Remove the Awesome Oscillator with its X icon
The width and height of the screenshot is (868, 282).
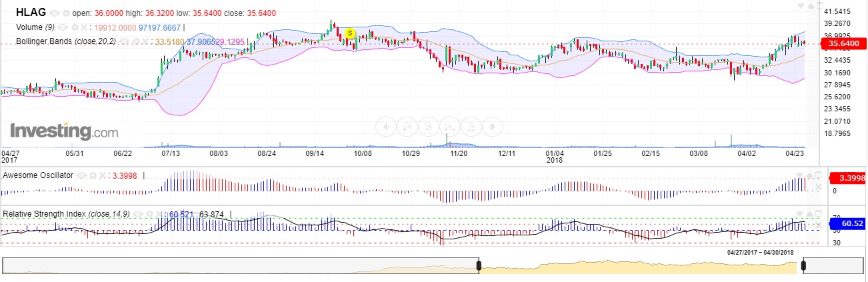pyautogui.click(x=103, y=176)
